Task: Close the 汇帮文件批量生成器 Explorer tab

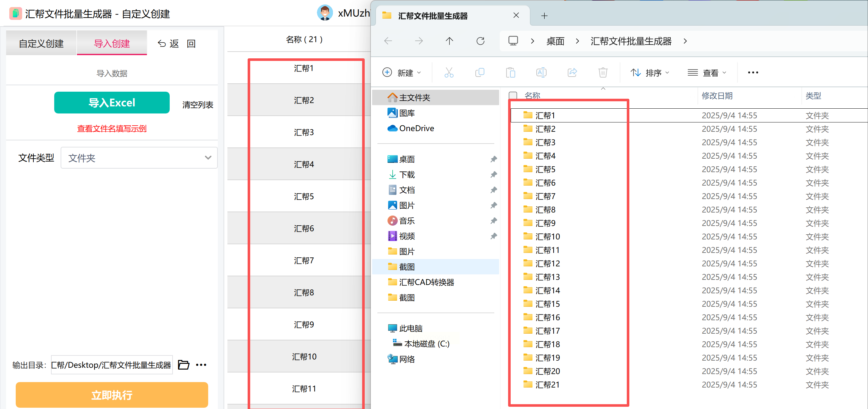Action: (516, 15)
